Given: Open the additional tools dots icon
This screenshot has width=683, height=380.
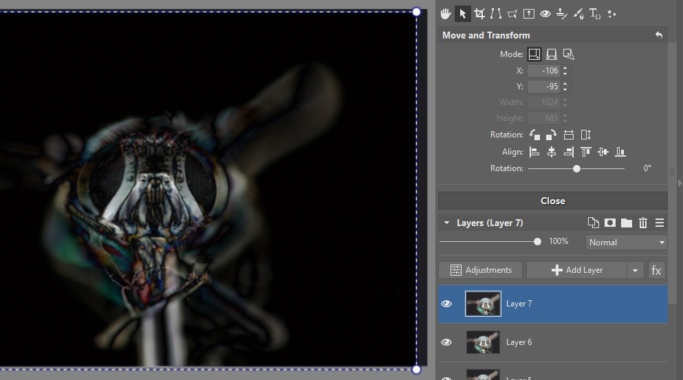Looking at the screenshot, I should tap(612, 14).
